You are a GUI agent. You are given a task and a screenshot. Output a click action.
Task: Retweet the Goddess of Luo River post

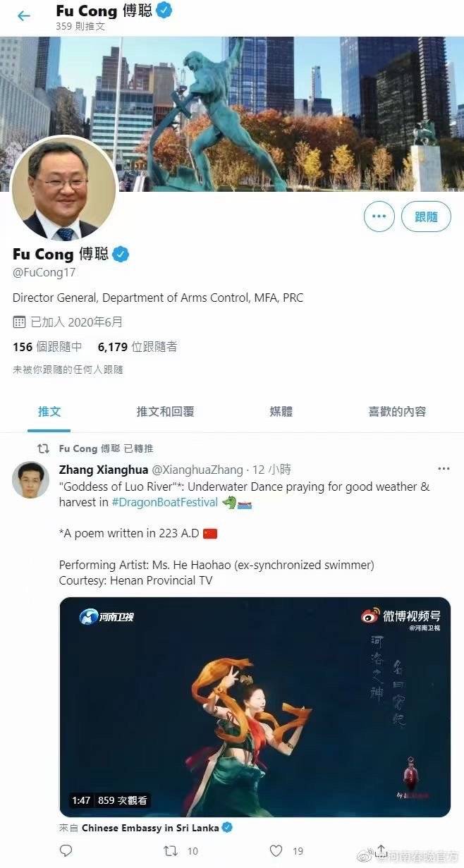point(171,851)
